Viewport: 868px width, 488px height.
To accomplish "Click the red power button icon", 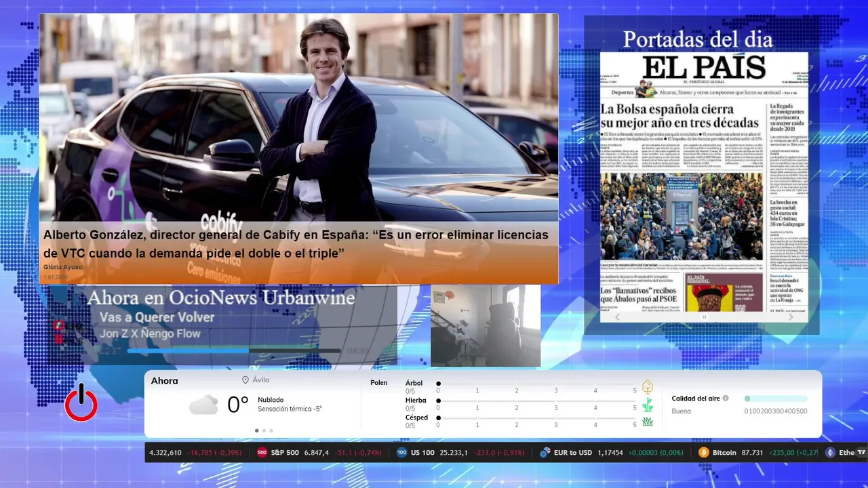I will pyautogui.click(x=81, y=403).
